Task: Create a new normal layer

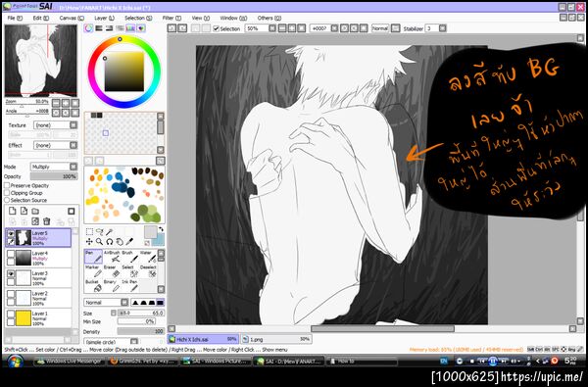Action: pyautogui.click(x=13, y=211)
